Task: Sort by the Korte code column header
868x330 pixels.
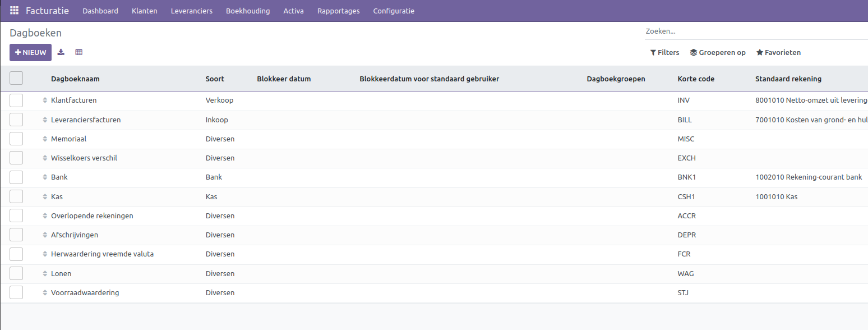Action: coord(696,79)
